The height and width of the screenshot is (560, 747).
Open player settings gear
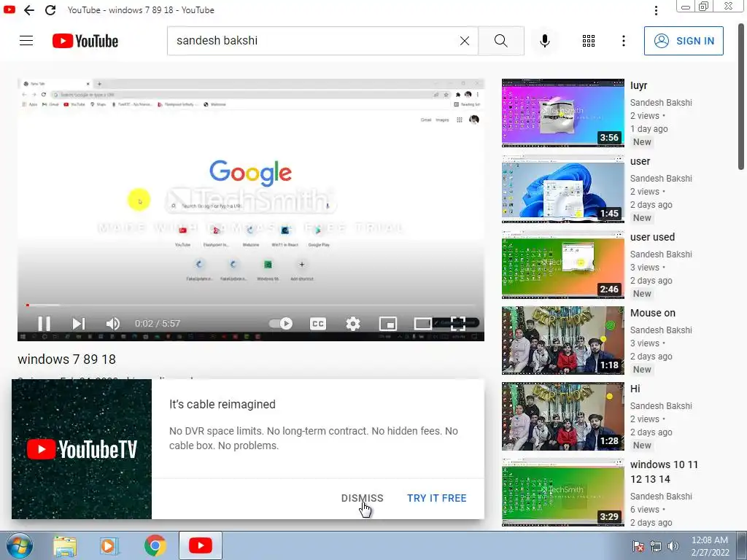(352, 324)
